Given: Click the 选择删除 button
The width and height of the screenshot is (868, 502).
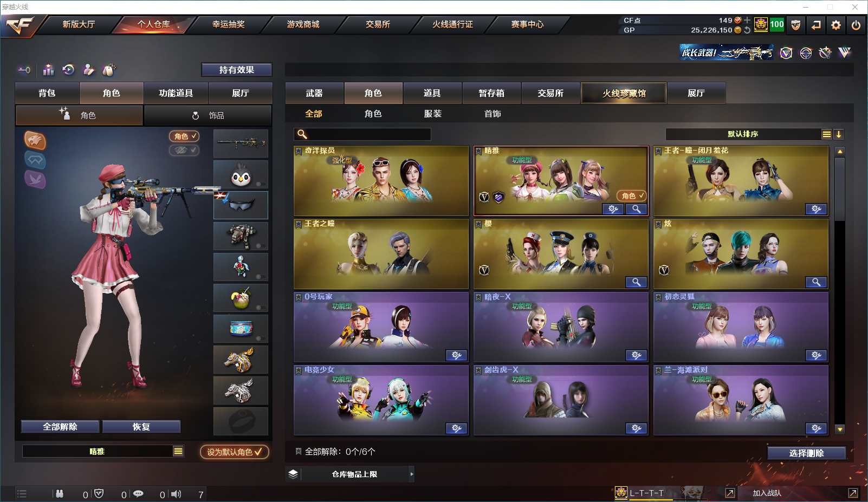Looking at the screenshot, I should (x=807, y=453).
